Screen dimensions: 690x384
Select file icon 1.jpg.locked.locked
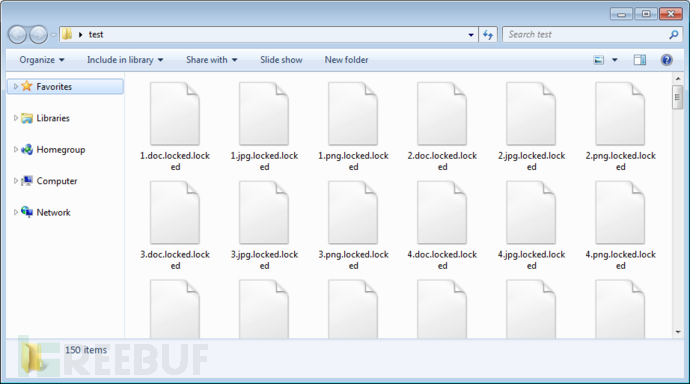click(264, 114)
